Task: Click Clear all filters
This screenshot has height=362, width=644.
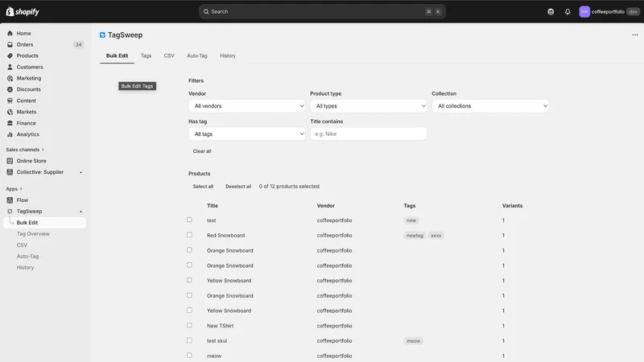Action: (202, 151)
